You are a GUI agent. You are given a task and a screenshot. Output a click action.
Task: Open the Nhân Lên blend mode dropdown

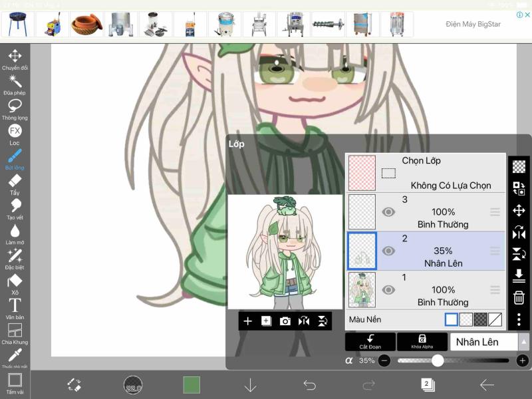[x=489, y=342]
